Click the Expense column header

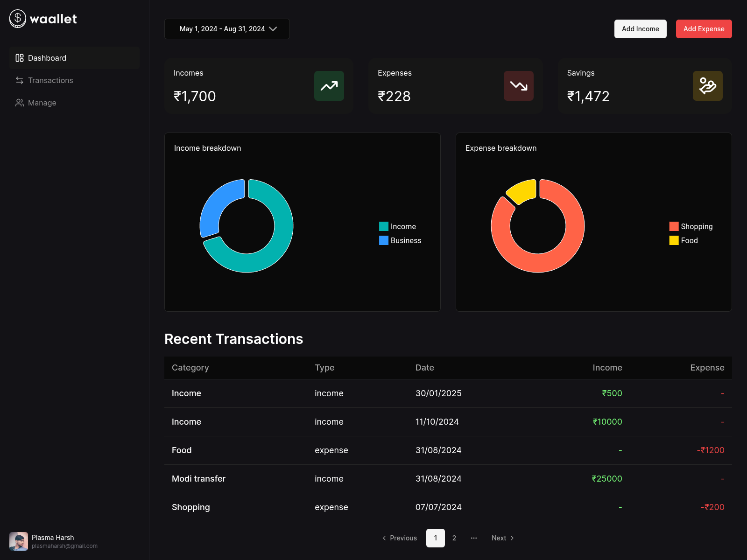(707, 368)
